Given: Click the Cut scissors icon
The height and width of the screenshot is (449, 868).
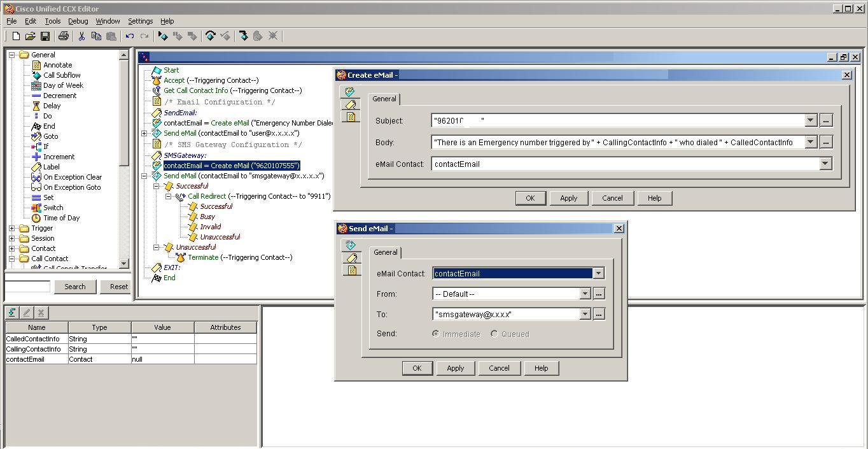Looking at the screenshot, I should (81, 36).
